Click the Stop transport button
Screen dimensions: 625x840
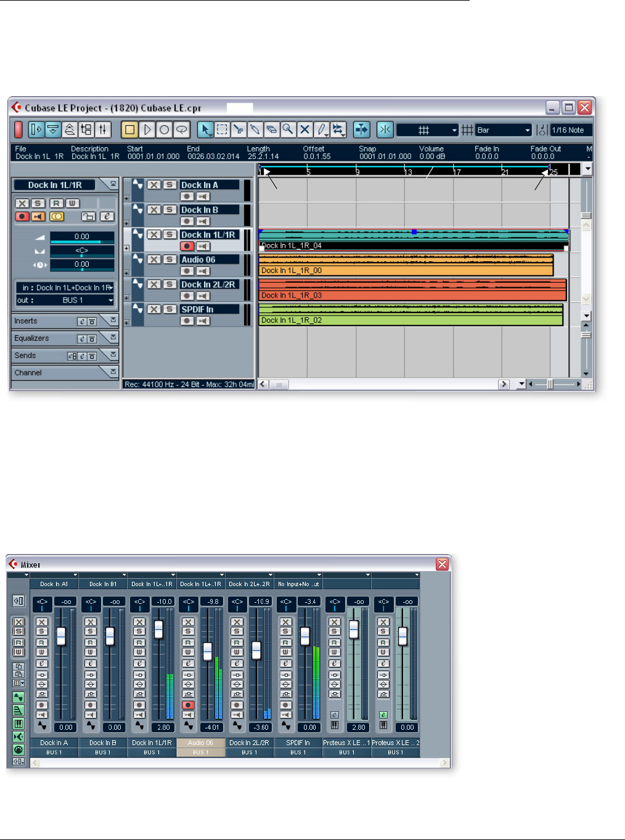point(129,129)
